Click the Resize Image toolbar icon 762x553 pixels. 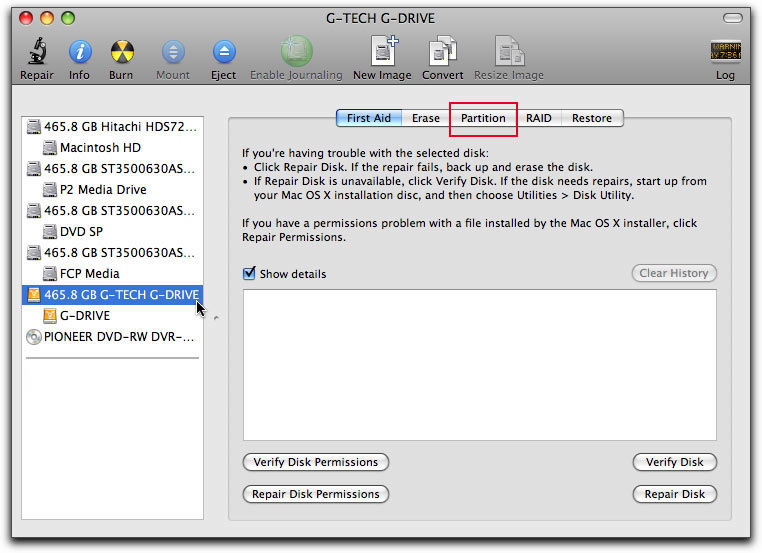point(509,51)
